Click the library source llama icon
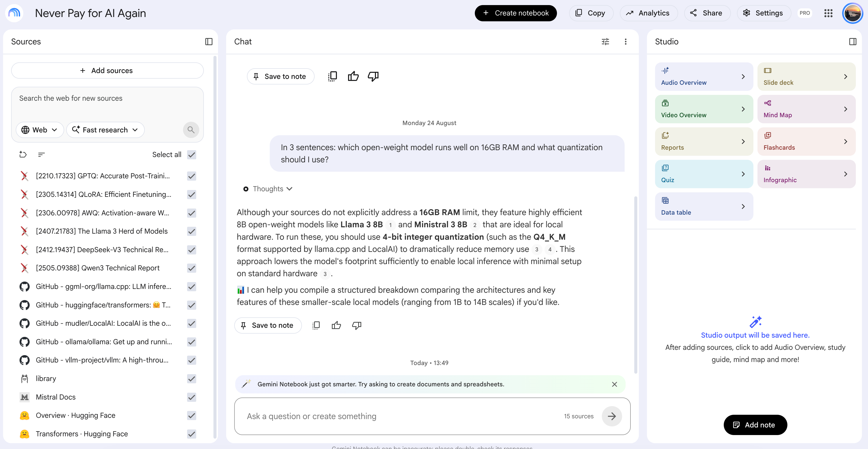 24,378
